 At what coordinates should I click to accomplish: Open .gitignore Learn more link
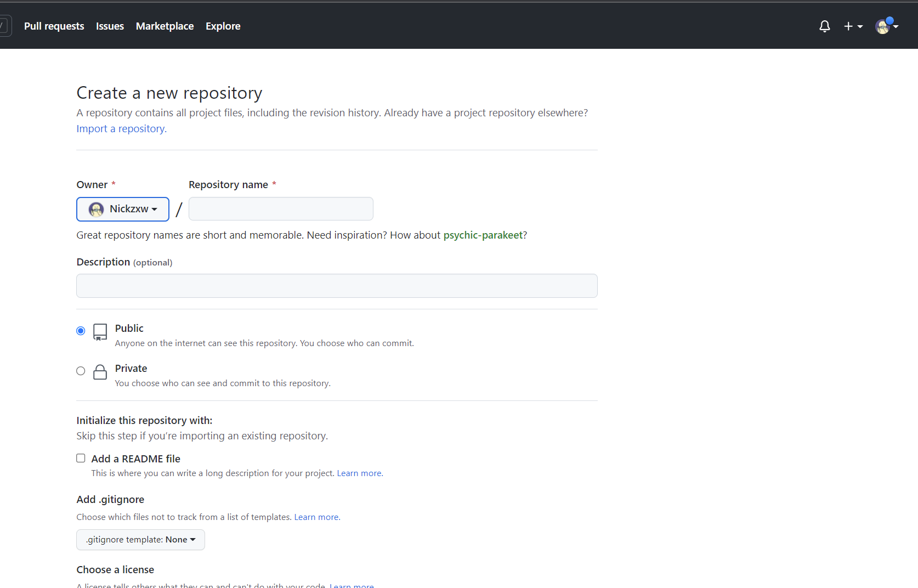316,517
